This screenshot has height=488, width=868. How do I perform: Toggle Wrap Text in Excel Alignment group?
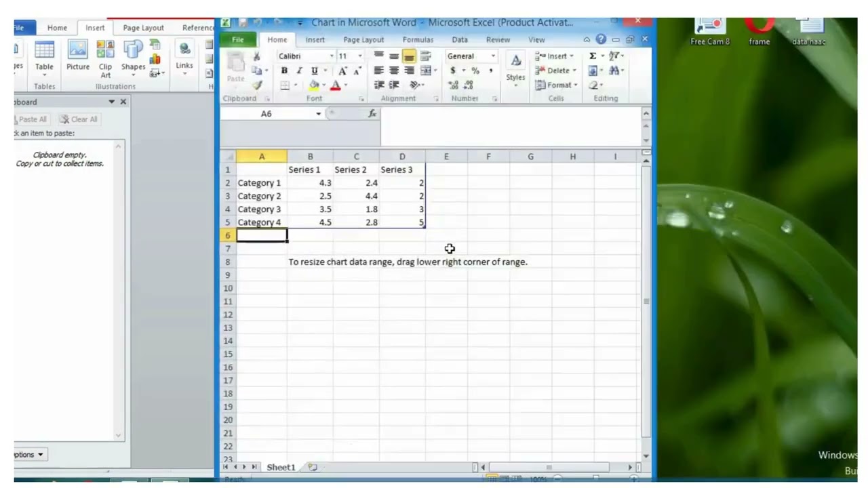coord(426,56)
